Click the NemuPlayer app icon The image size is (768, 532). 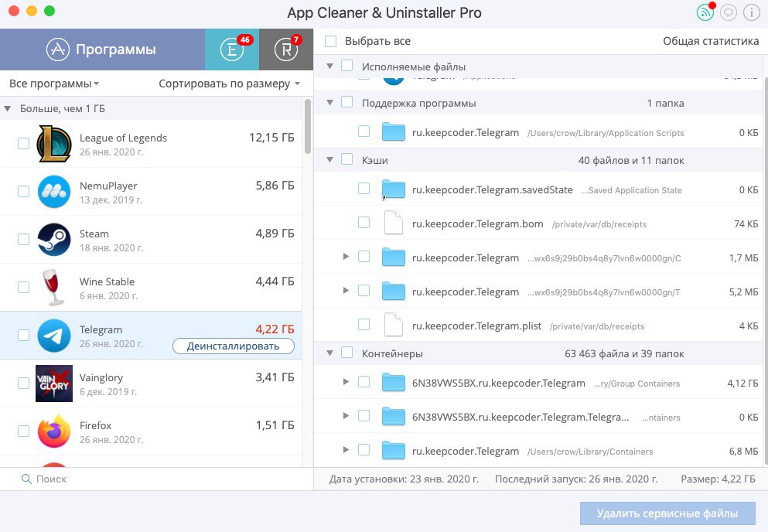pos(54,192)
